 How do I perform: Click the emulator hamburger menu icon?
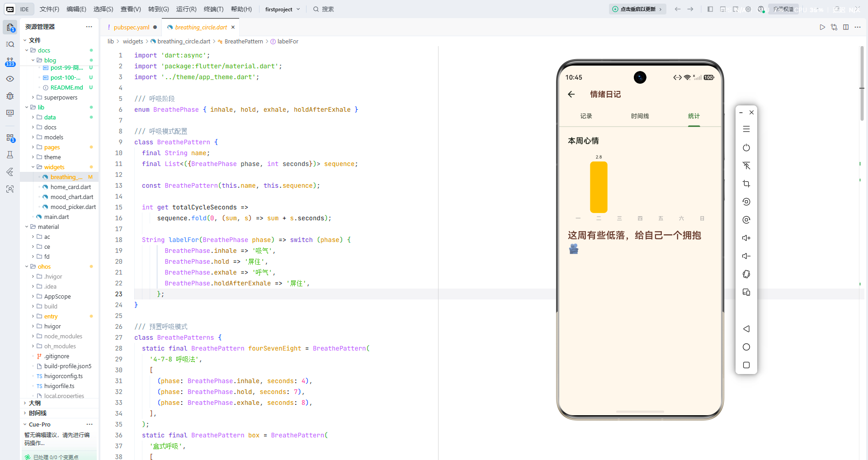tap(746, 129)
